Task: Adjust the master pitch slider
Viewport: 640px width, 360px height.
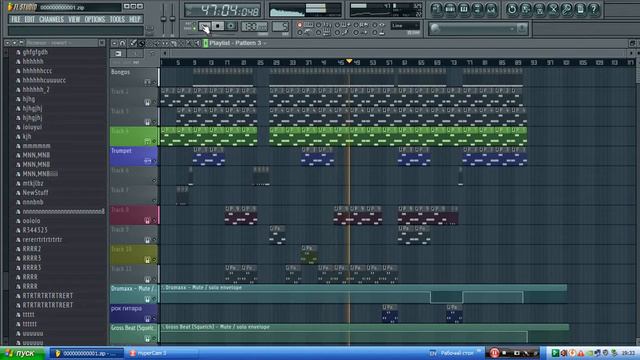Action: coord(172,18)
